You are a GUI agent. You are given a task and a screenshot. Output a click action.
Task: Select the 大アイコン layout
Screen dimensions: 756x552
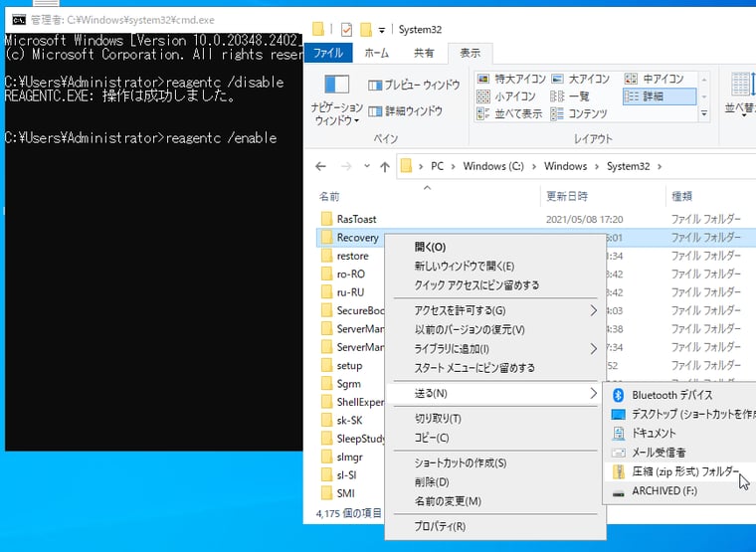click(581, 79)
